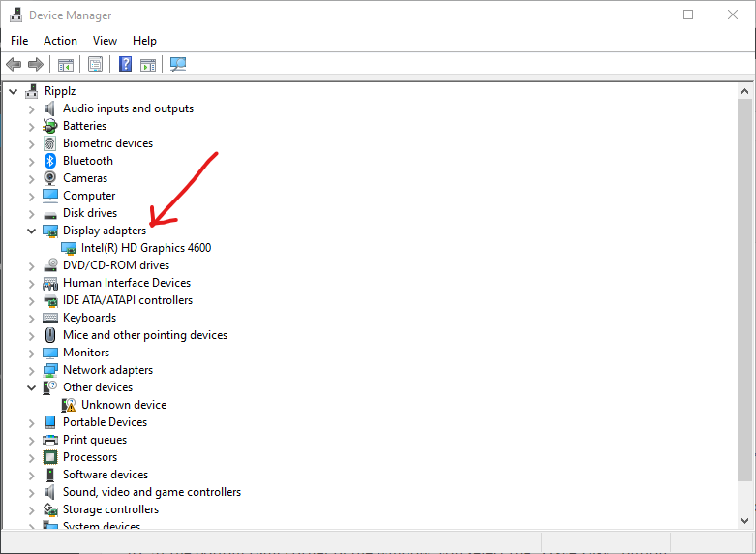Click the Network adapters icon

tap(50, 370)
